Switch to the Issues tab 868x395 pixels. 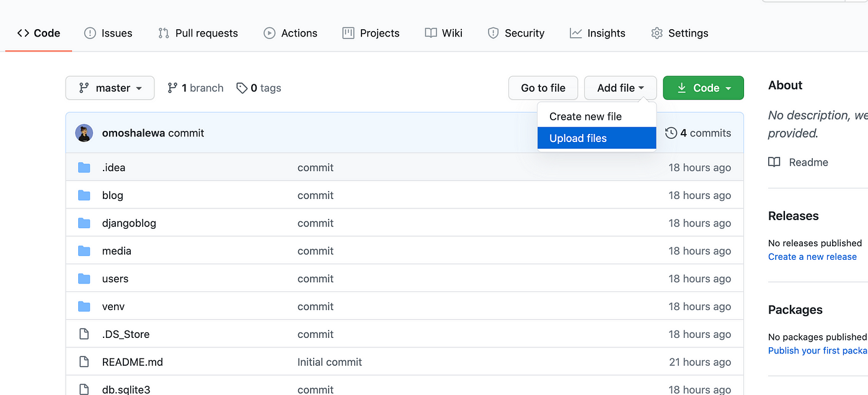[108, 33]
